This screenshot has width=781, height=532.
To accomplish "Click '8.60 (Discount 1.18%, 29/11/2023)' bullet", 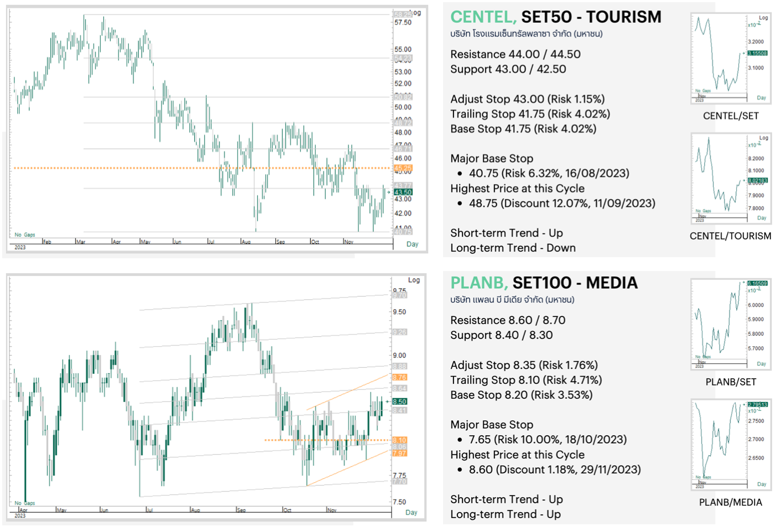I will pyautogui.click(x=555, y=469).
